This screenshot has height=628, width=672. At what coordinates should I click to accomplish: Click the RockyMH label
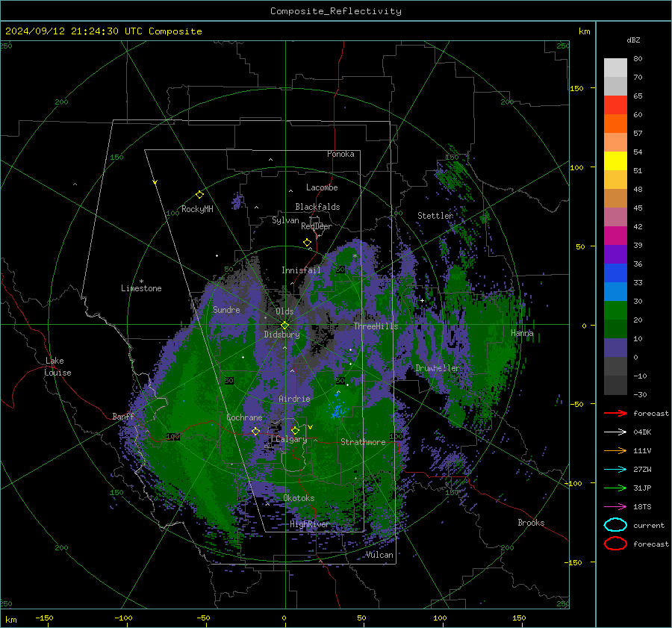point(197,209)
